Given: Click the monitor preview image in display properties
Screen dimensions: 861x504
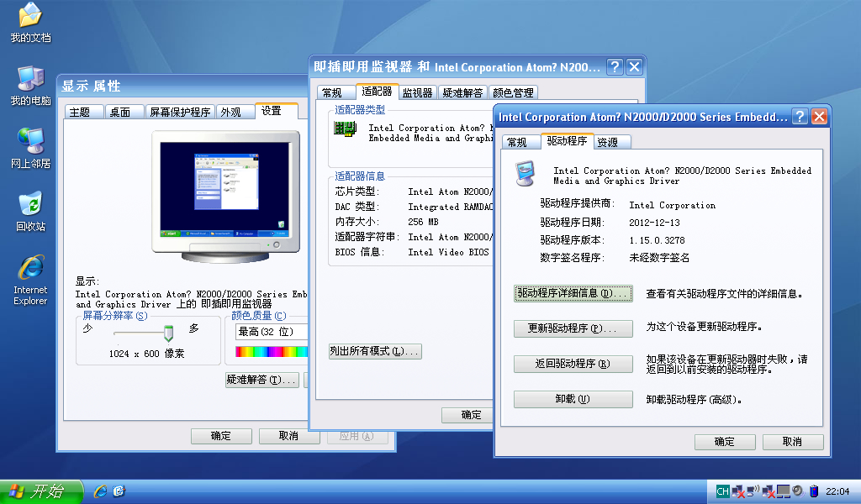Looking at the screenshot, I should pyautogui.click(x=224, y=186).
